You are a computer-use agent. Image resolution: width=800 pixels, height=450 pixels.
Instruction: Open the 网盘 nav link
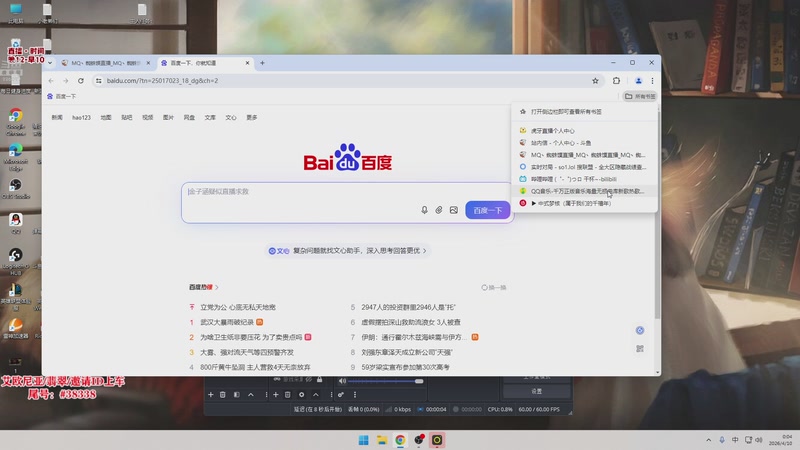[189, 117]
